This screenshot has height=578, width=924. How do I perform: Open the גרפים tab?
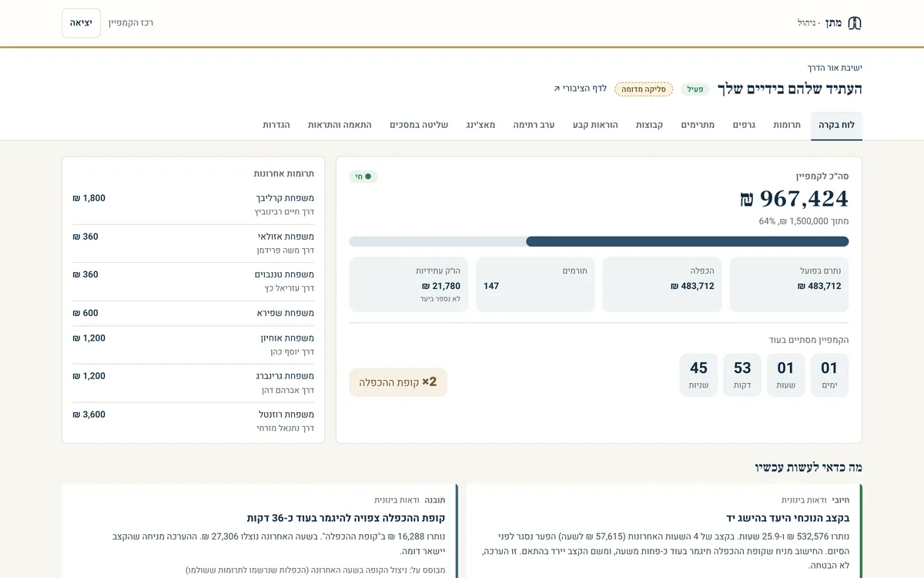(744, 125)
